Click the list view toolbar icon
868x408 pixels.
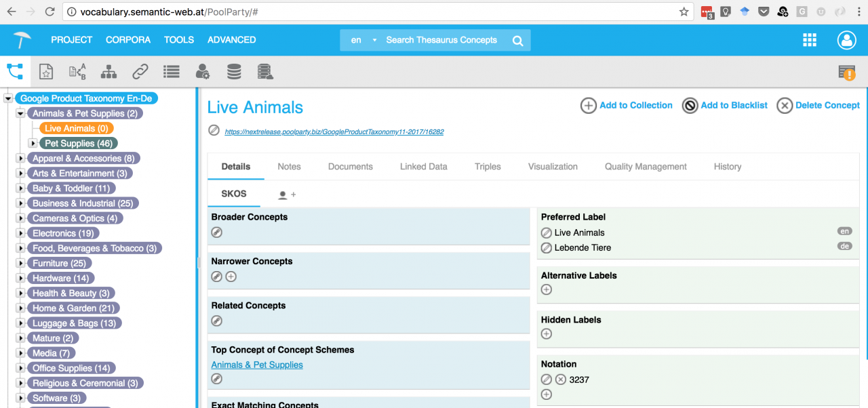pyautogui.click(x=171, y=71)
